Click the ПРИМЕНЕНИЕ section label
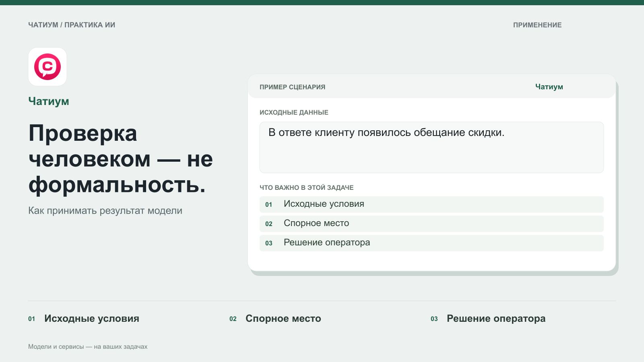The image size is (644, 362). click(x=537, y=25)
